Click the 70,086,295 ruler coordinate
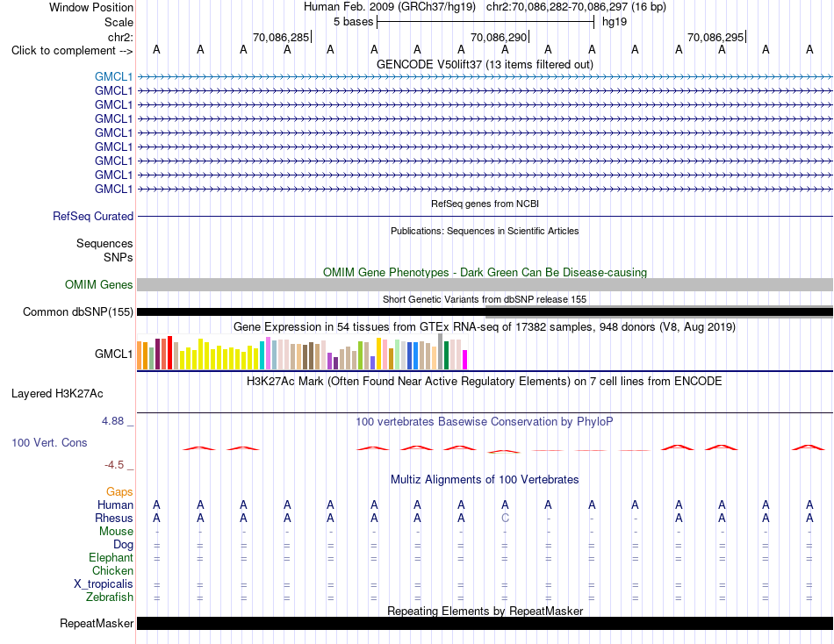Viewport: 834px width, 644px height. point(715,37)
